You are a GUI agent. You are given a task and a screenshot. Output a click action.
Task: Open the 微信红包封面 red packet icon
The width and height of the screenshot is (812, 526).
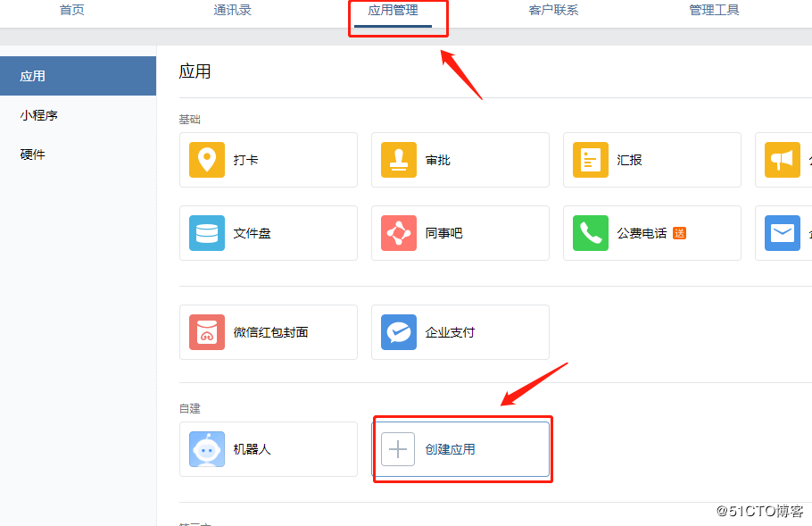click(x=207, y=332)
